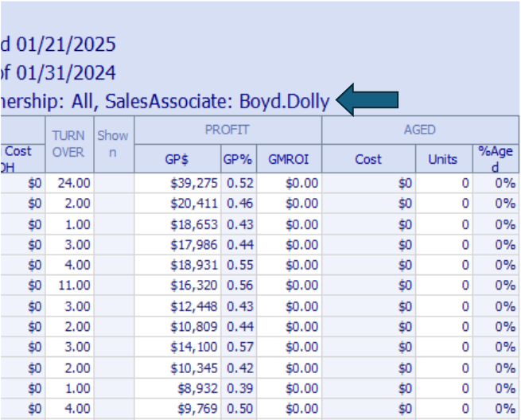
Task: Click the Units column header
Action: (x=444, y=159)
